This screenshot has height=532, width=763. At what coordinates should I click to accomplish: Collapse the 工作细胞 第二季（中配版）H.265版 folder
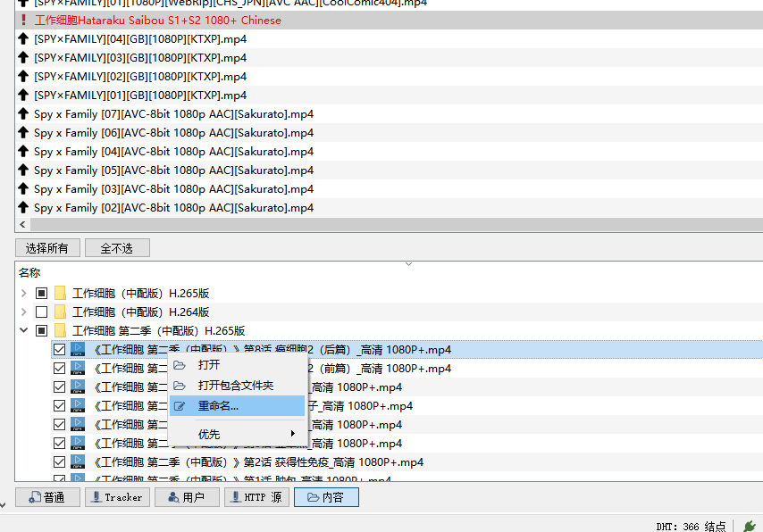[x=23, y=330]
